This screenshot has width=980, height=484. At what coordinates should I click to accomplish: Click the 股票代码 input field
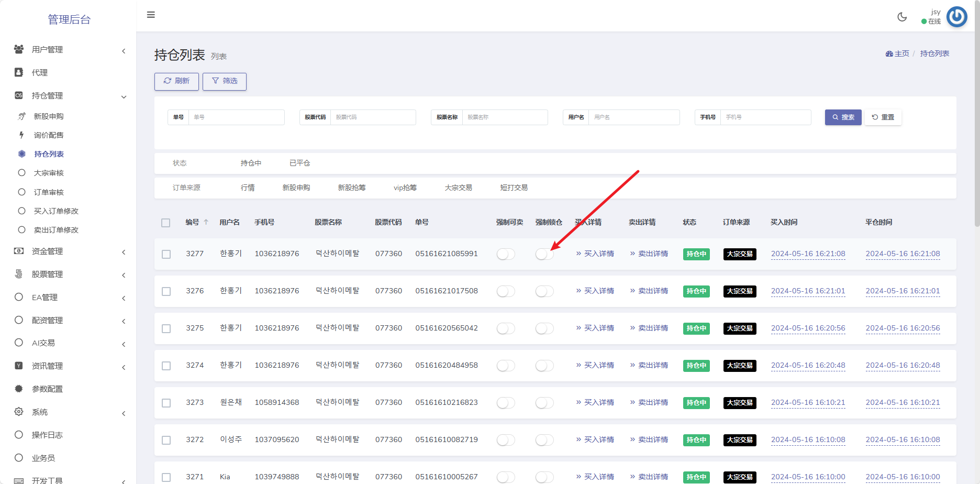[373, 117]
